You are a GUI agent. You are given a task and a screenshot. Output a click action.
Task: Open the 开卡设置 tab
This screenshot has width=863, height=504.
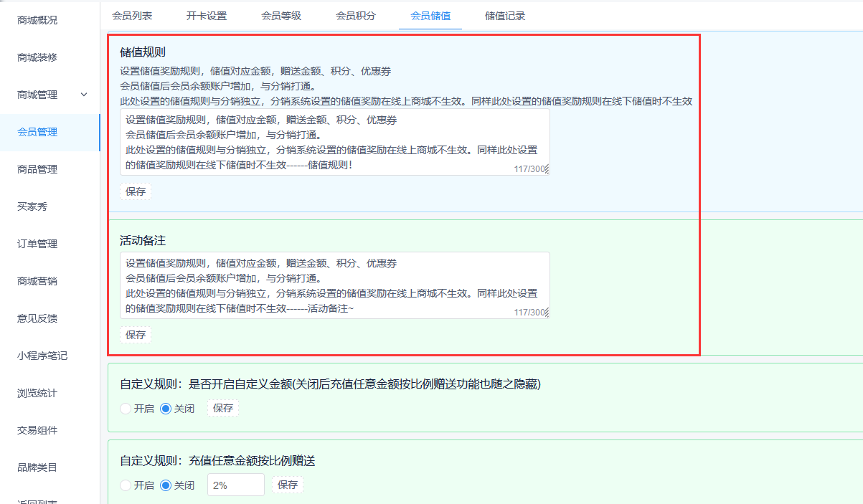tap(207, 16)
